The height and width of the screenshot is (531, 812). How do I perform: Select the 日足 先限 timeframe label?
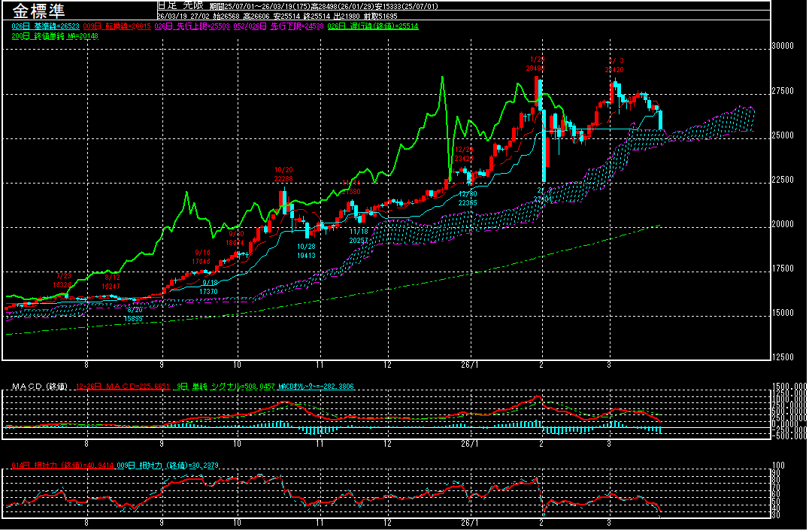(x=176, y=5)
